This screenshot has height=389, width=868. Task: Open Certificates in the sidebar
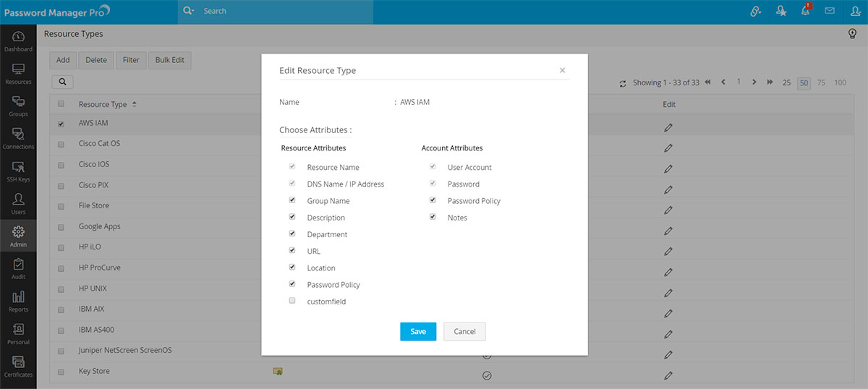18,367
